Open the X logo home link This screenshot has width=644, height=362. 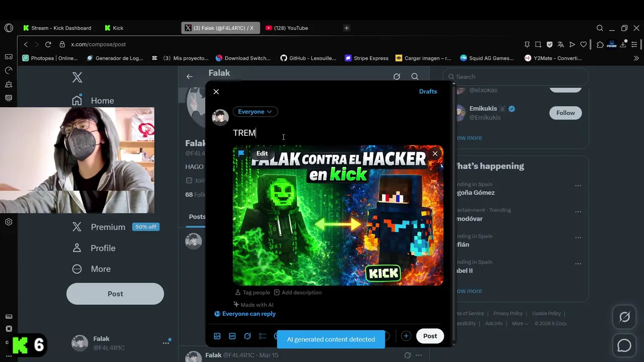click(77, 77)
